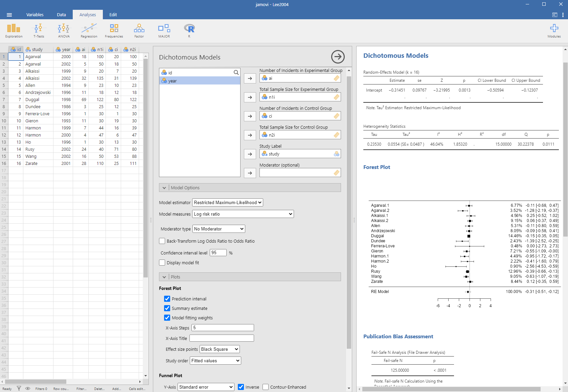Select the year variable in list

(200, 81)
